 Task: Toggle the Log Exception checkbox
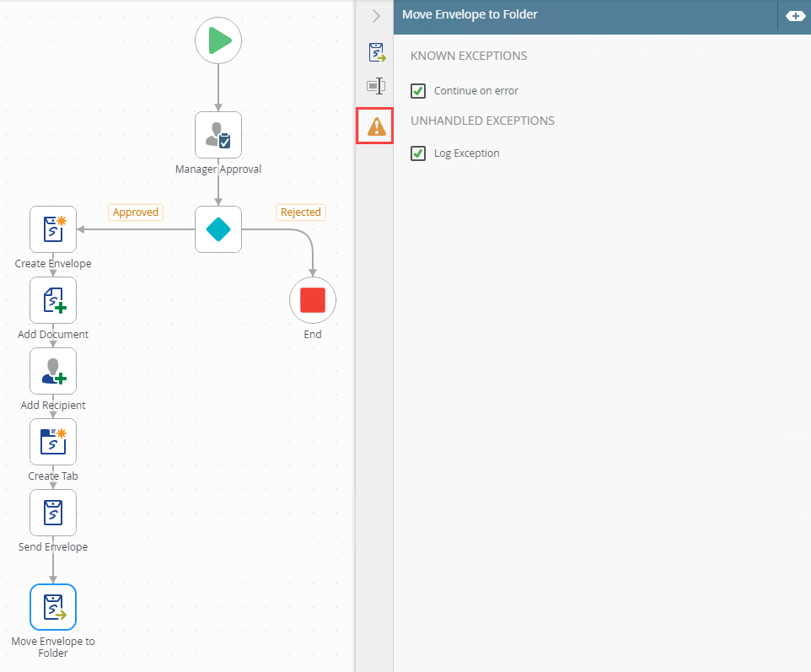(418, 153)
